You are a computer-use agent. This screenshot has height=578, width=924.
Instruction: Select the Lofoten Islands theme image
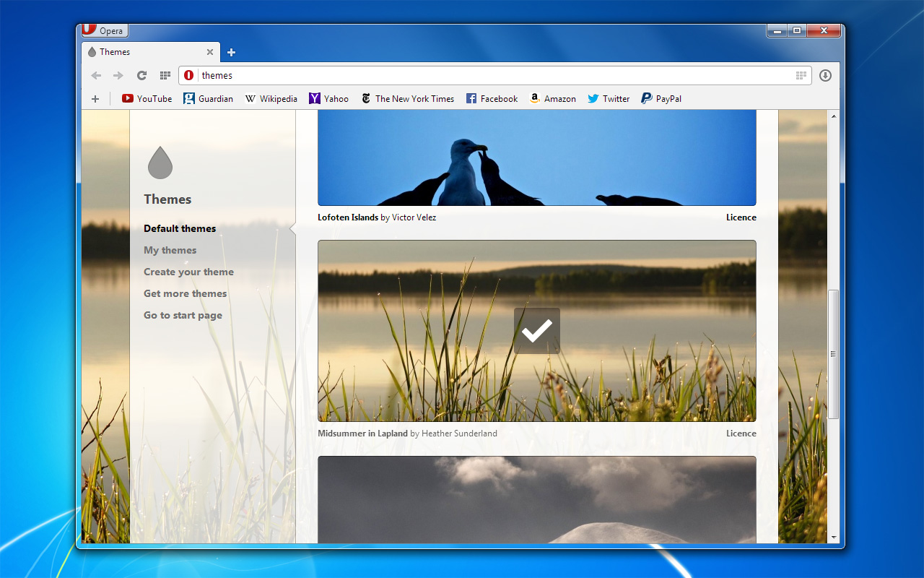pyautogui.click(x=536, y=159)
